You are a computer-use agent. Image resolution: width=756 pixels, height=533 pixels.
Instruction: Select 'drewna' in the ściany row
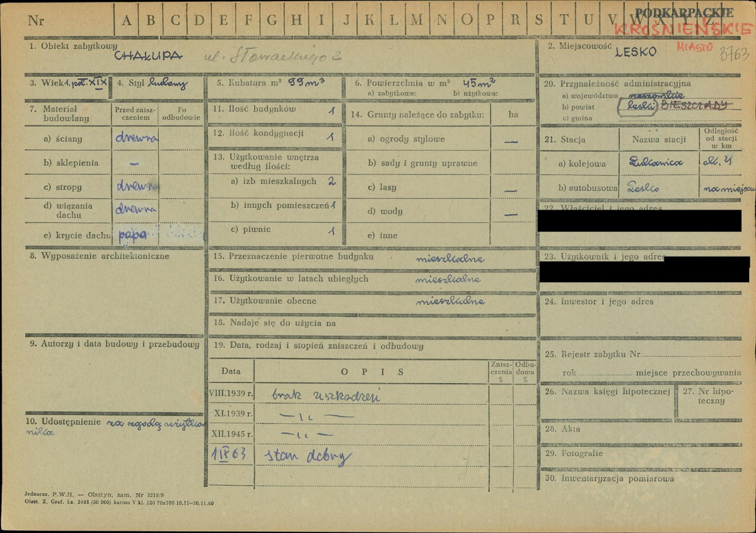(136, 138)
